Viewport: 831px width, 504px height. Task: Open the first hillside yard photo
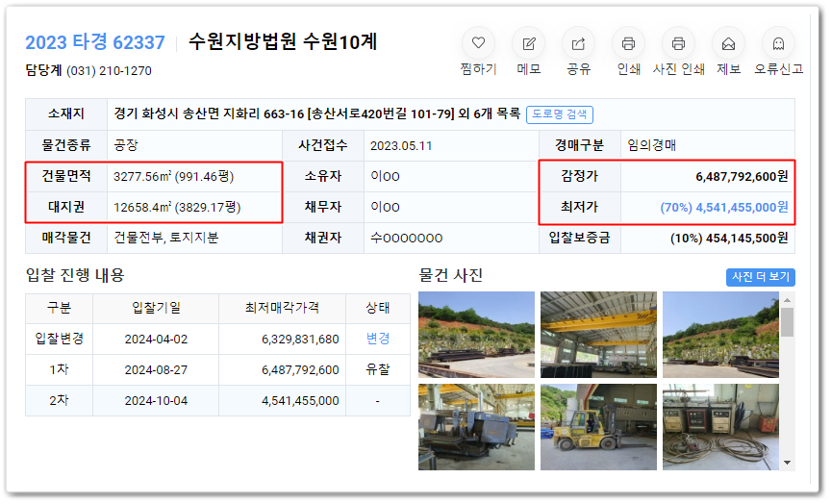476,335
